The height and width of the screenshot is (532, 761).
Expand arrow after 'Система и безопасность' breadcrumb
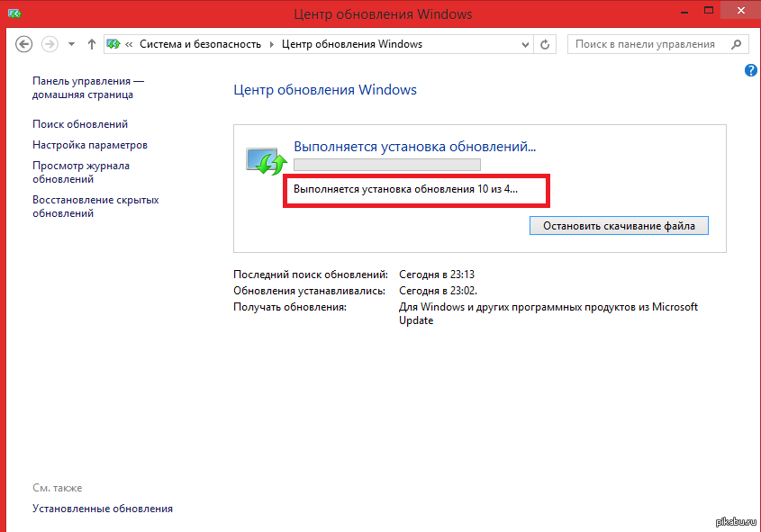pyautogui.click(x=271, y=44)
